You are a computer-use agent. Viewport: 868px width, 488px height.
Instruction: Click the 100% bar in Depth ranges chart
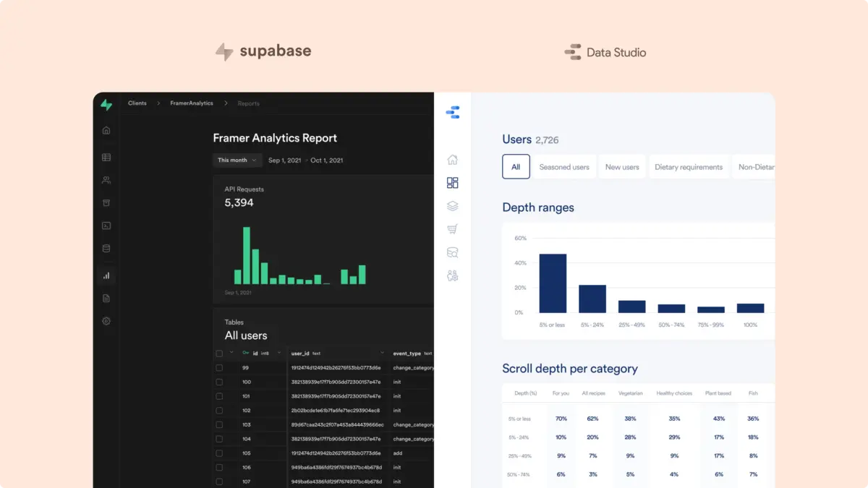point(750,308)
